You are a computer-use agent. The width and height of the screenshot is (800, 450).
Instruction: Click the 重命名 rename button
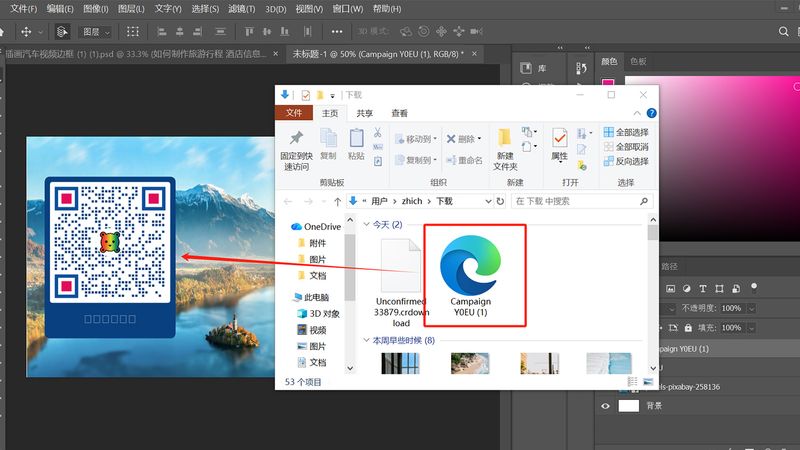pos(464,160)
